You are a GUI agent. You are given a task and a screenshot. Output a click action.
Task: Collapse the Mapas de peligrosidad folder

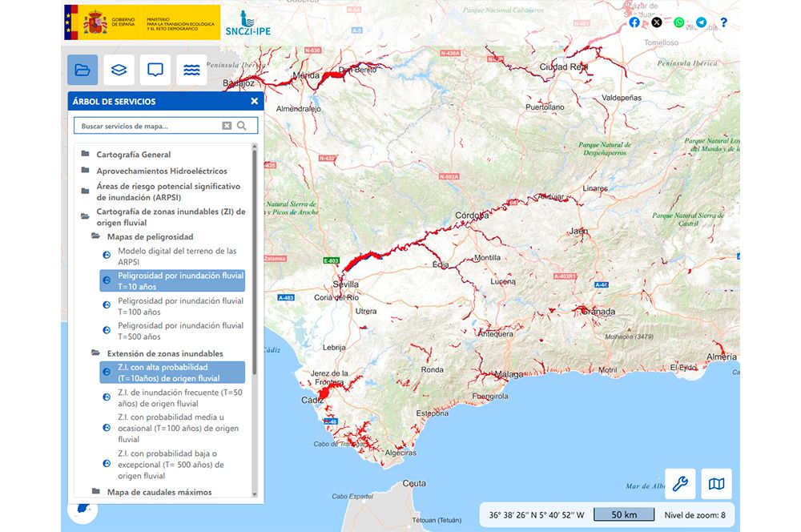click(x=95, y=236)
